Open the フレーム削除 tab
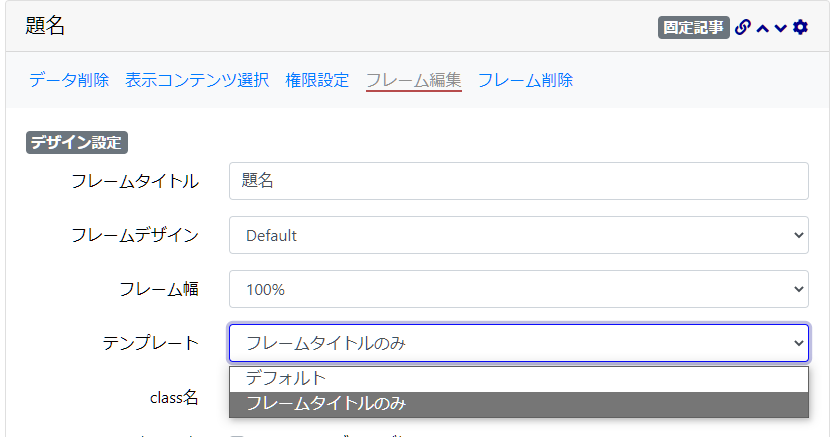The height and width of the screenshot is (437, 839). 525,80
